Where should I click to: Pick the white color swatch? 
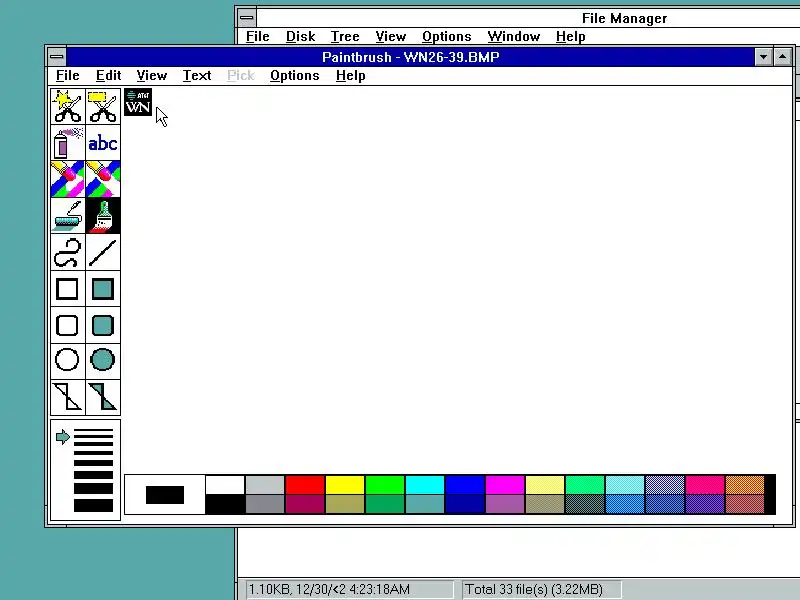point(225,485)
